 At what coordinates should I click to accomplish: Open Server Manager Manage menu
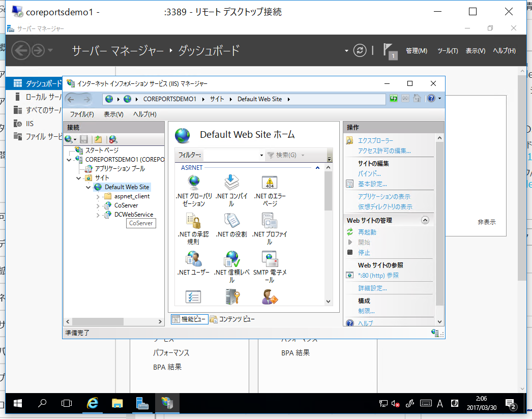(417, 50)
